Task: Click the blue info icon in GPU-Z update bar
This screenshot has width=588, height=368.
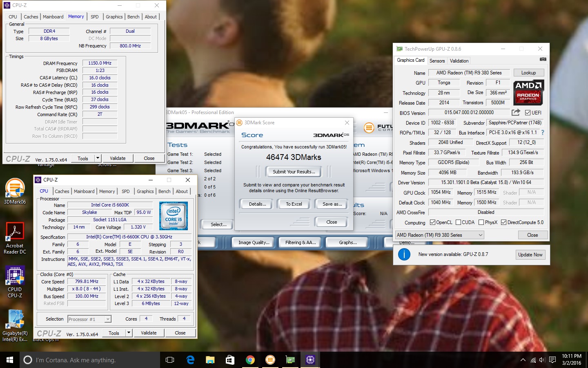Action: click(404, 254)
